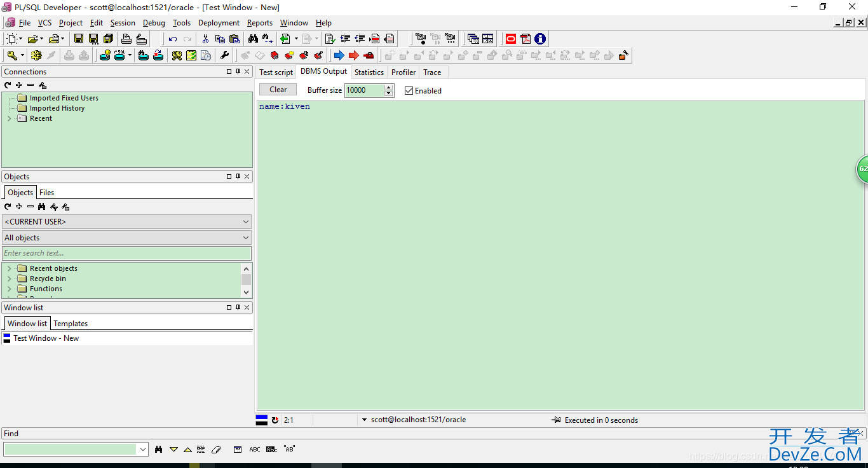Switch to the Profiler tab

pyautogui.click(x=403, y=72)
